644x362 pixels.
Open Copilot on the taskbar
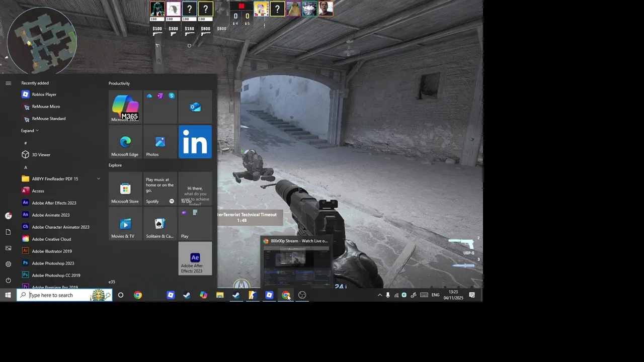click(203, 295)
